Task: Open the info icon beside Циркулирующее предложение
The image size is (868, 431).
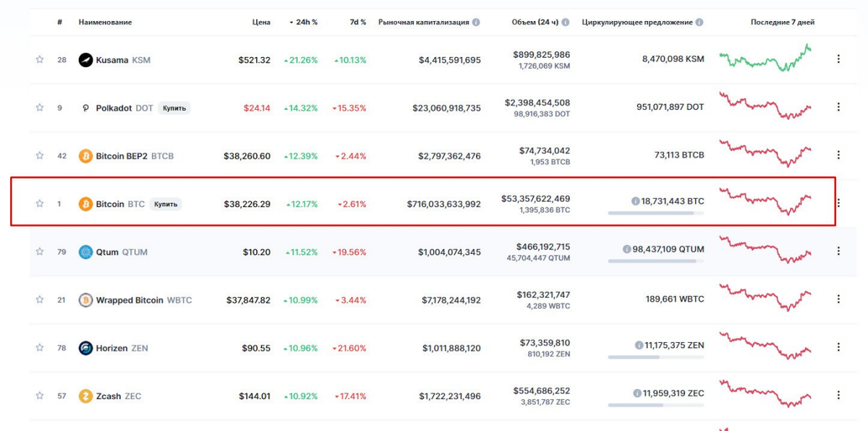Action: click(x=699, y=22)
